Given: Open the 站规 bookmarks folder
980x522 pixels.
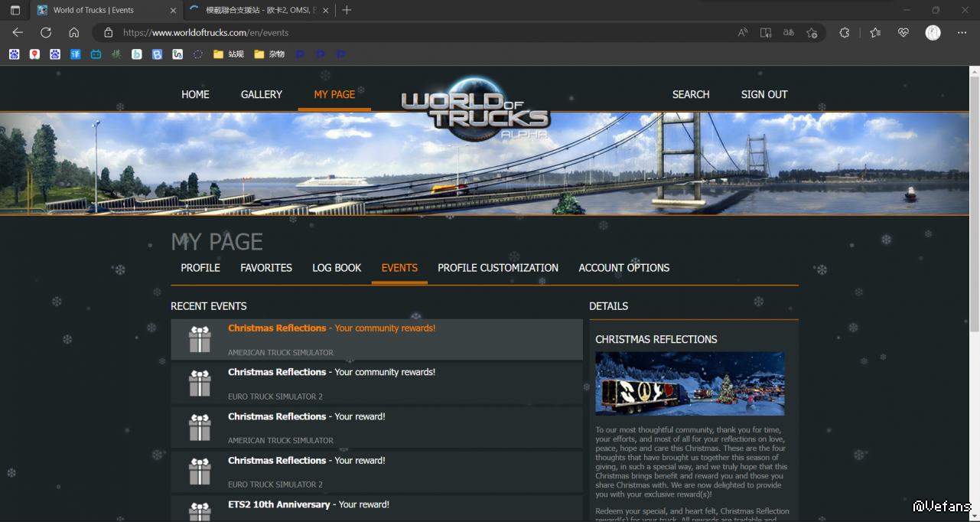Looking at the screenshot, I should pyautogui.click(x=229, y=54).
